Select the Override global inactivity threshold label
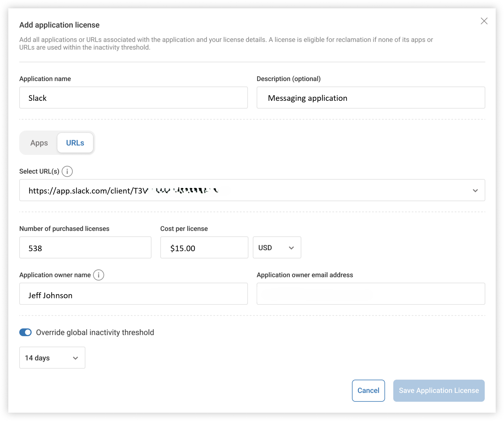The image size is (504, 421). [x=95, y=332]
